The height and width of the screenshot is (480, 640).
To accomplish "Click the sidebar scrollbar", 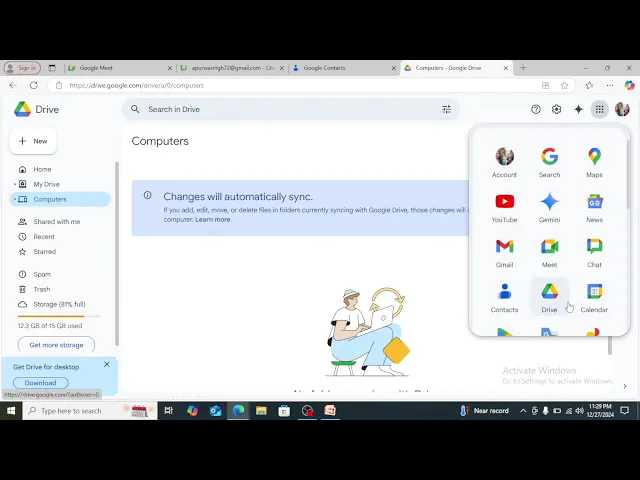I will click(117, 253).
